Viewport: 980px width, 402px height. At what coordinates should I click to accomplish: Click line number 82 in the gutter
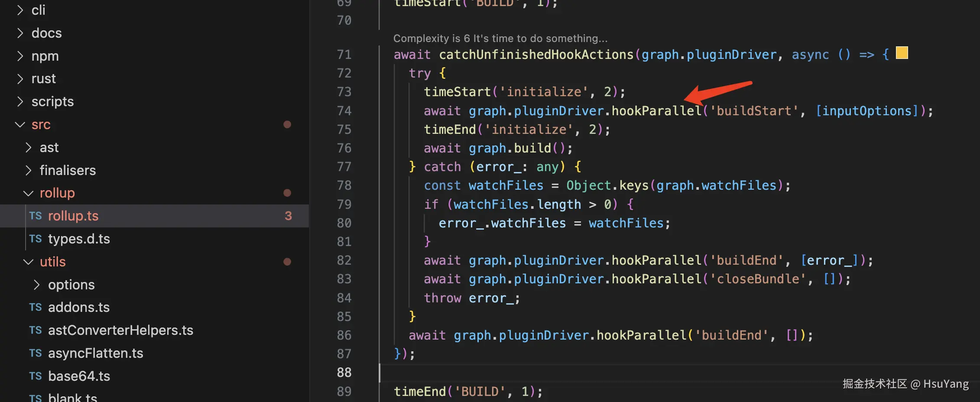click(x=344, y=260)
